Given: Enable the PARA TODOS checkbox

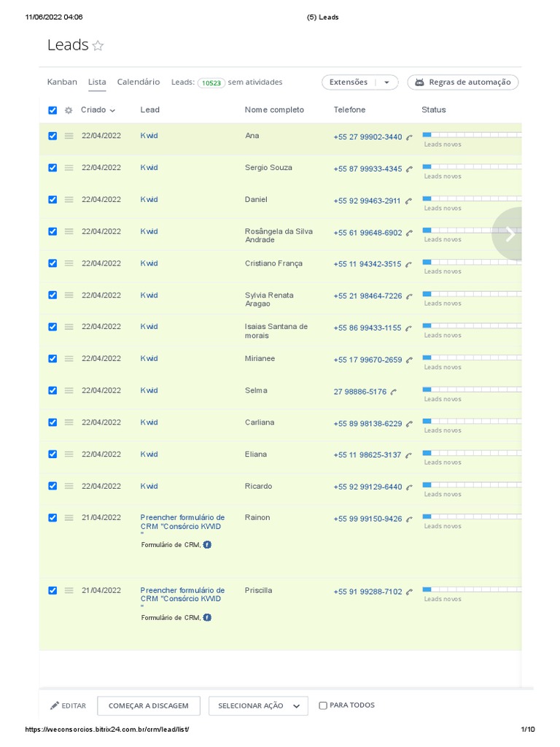Looking at the screenshot, I should (323, 705).
